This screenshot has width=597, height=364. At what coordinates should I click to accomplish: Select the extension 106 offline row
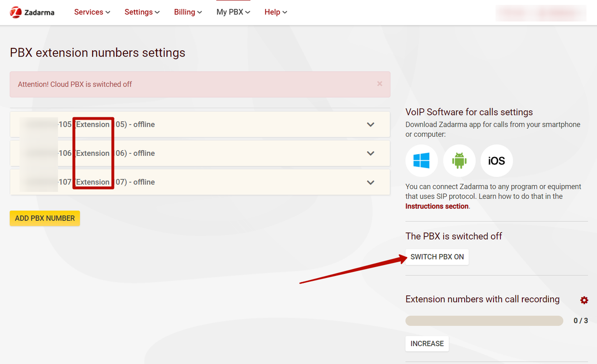click(x=199, y=154)
